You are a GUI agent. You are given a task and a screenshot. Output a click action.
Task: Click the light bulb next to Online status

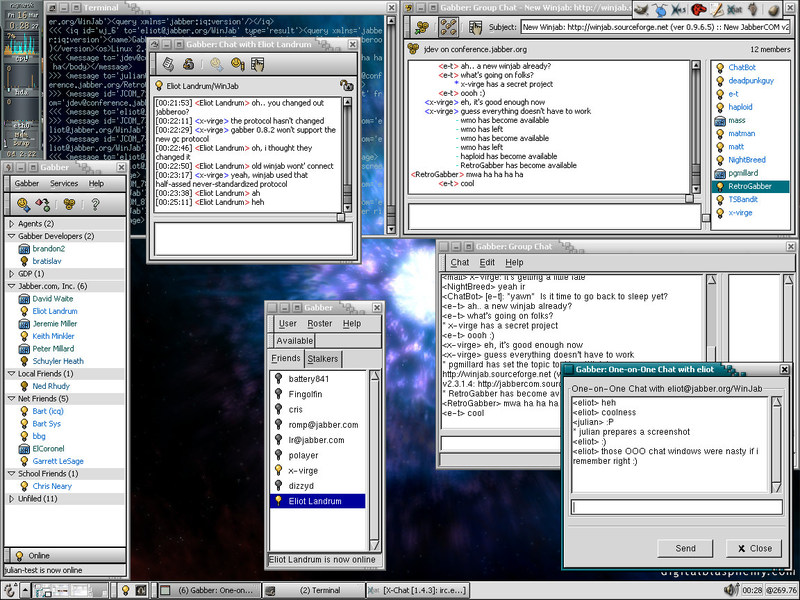[19, 556]
